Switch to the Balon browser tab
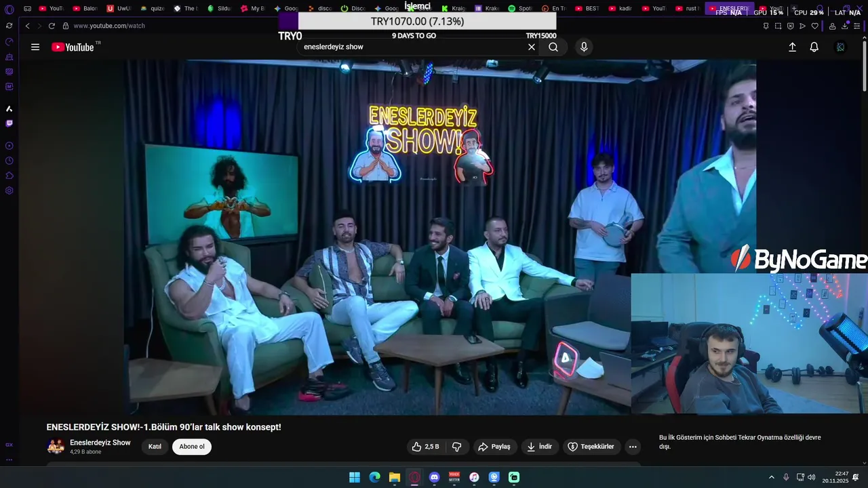The height and width of the screenshot is (488, 868). coord(86,9)
